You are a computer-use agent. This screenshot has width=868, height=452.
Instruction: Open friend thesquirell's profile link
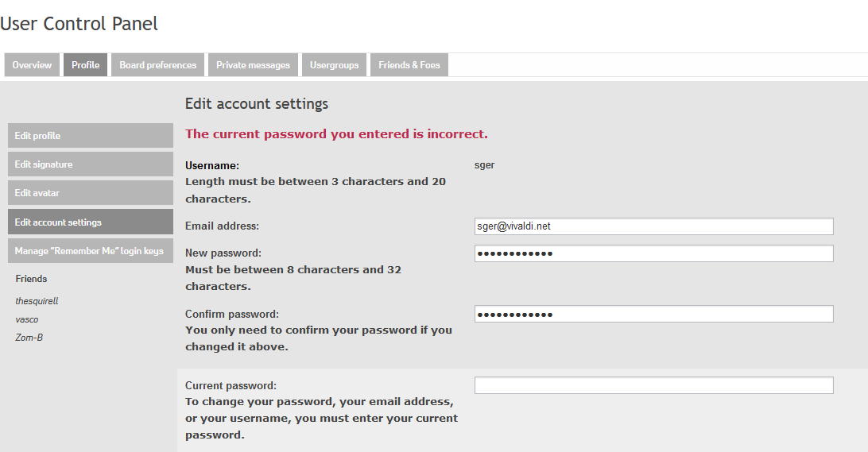[x=37, y=301]
